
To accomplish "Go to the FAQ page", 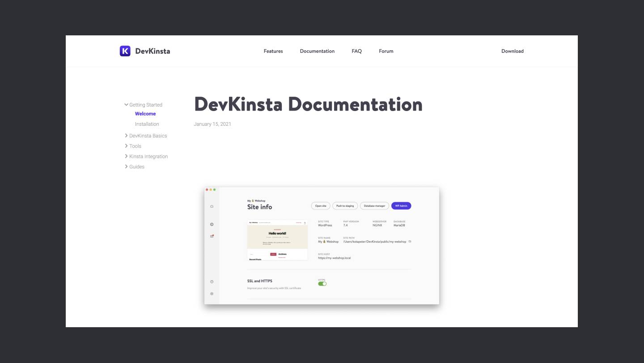I will [x=356, y=51].
